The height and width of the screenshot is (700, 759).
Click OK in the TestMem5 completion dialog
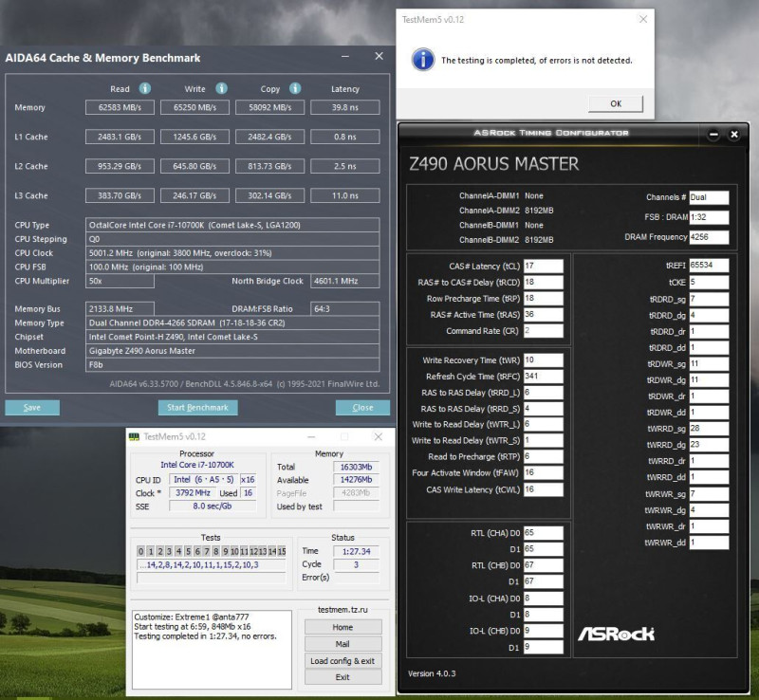[x=616, y=103]
